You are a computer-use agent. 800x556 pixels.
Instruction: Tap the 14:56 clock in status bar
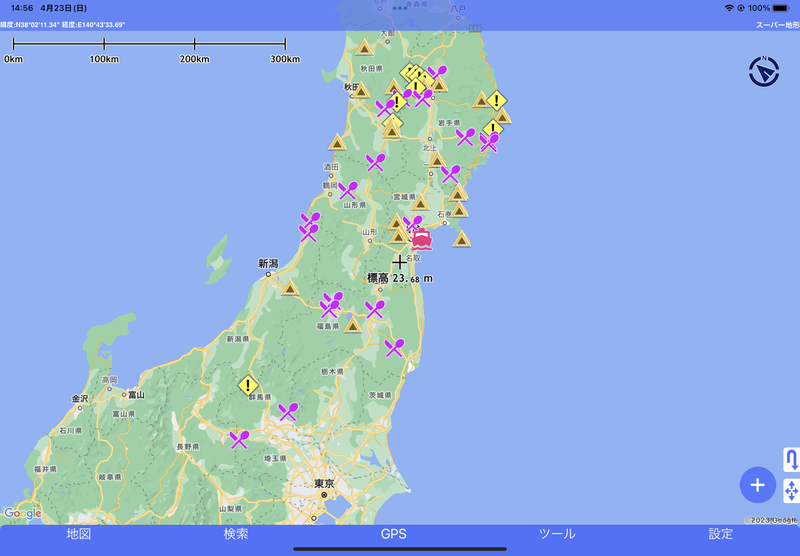(22, 8)
